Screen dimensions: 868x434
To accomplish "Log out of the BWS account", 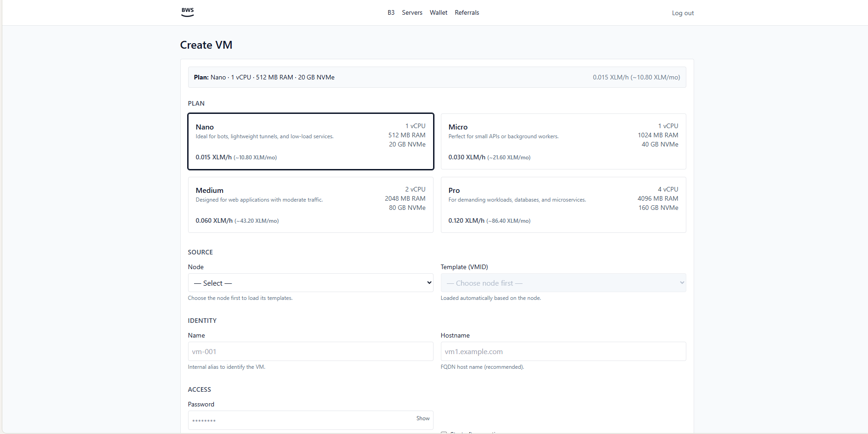I will 683,12.
